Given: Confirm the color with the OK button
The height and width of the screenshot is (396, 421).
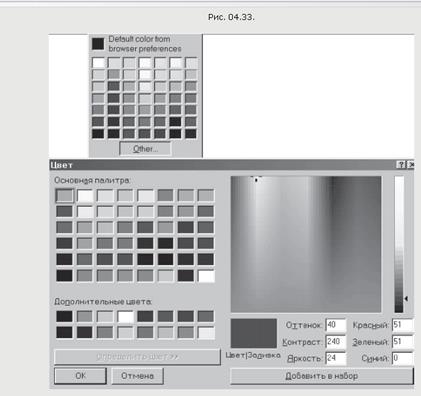Looking at the screenshot, I should (x=80, y=376).
